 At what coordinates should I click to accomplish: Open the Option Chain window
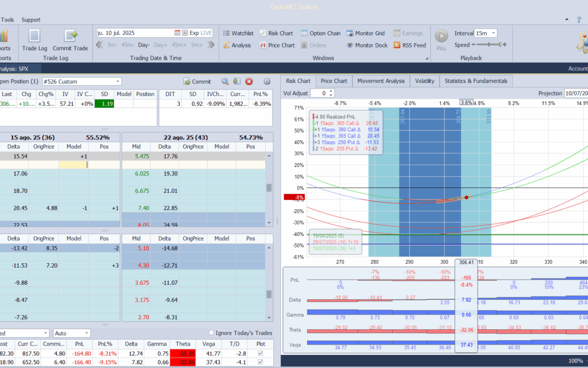pos(320,33)
